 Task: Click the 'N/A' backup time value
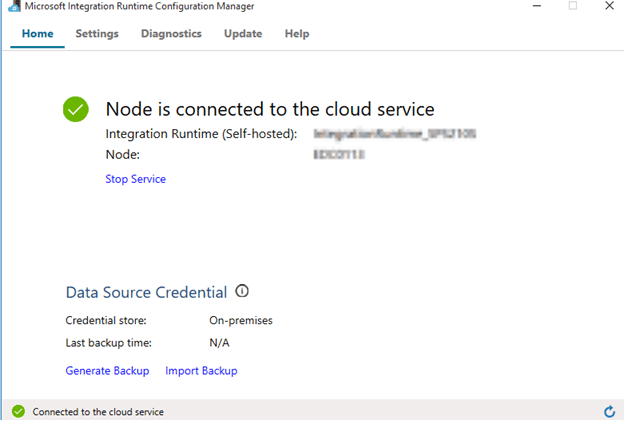(x=219, y=343)
